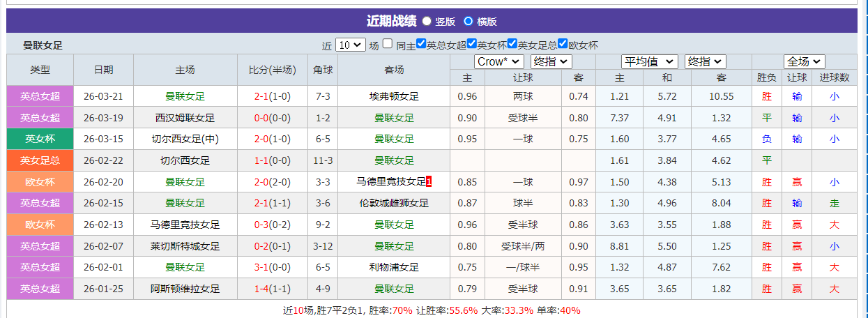This screenshot has height=318, width=868.
Task: Uncheck the 欧女杯 checkbox
Action: pyautogui.click(x=563, y=43)
